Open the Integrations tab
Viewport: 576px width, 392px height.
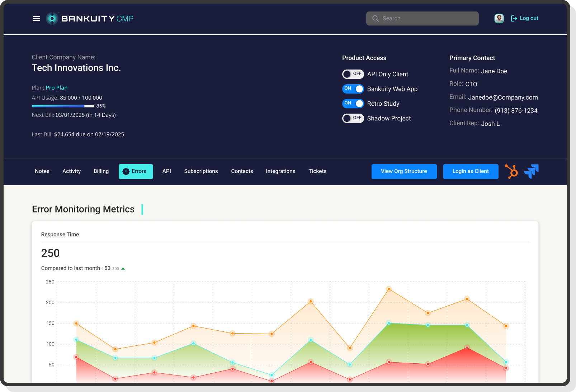point(280,171)
